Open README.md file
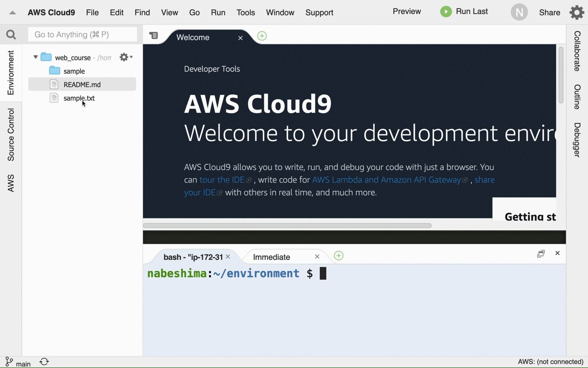 (x=82, y=84)
